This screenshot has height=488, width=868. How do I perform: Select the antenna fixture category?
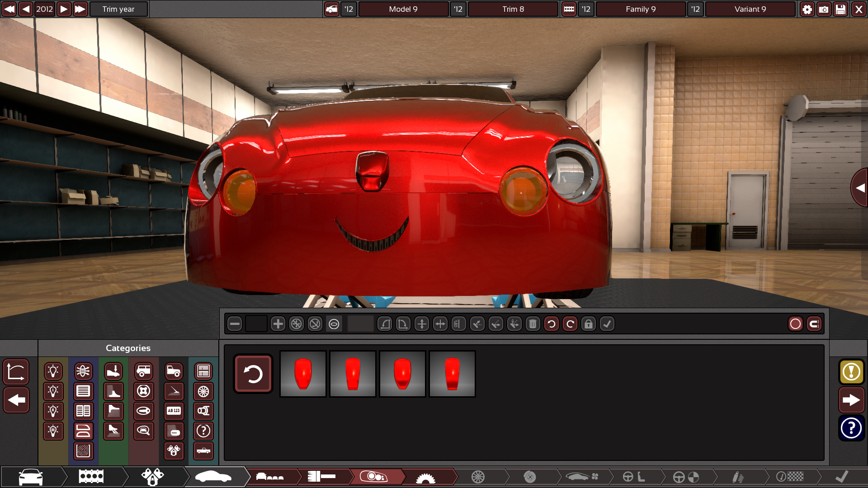tap(174, 391)
